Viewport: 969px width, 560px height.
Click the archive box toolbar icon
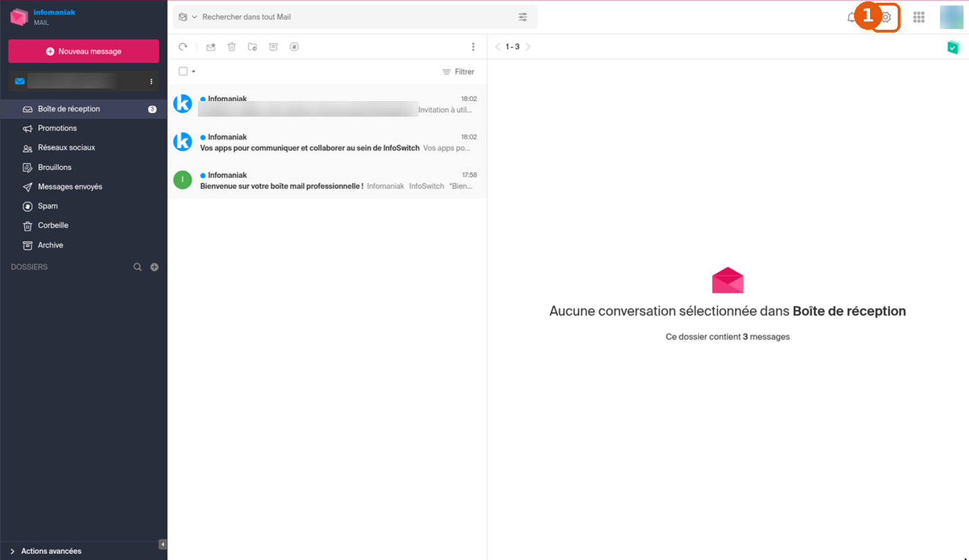tap(273, 47)
